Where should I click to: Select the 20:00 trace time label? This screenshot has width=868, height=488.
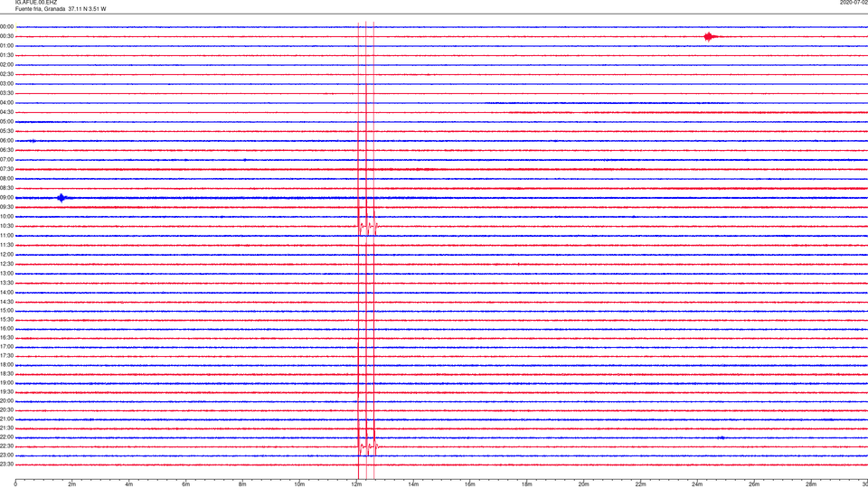[6, 401]
